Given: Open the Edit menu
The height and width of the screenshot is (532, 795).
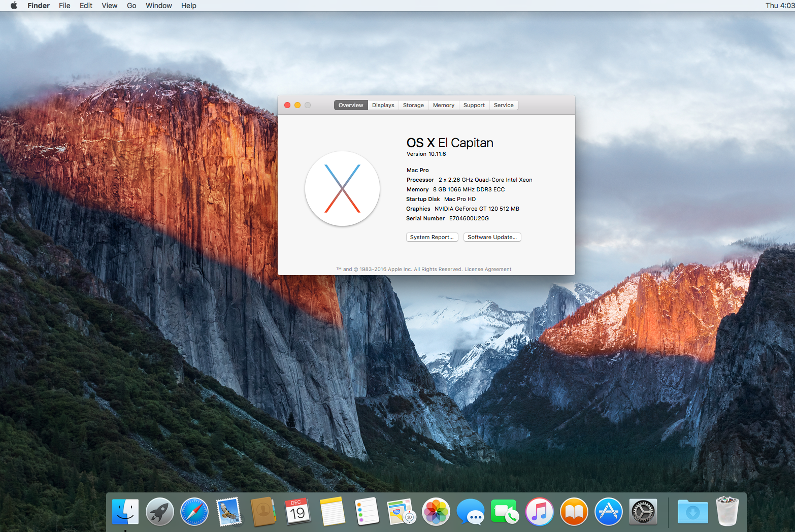Looking at the screenshot, I should point(86,6).
